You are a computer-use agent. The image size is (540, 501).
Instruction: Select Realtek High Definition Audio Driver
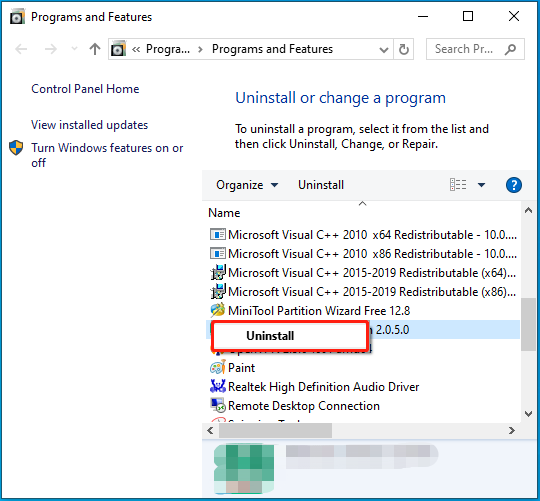363,387
